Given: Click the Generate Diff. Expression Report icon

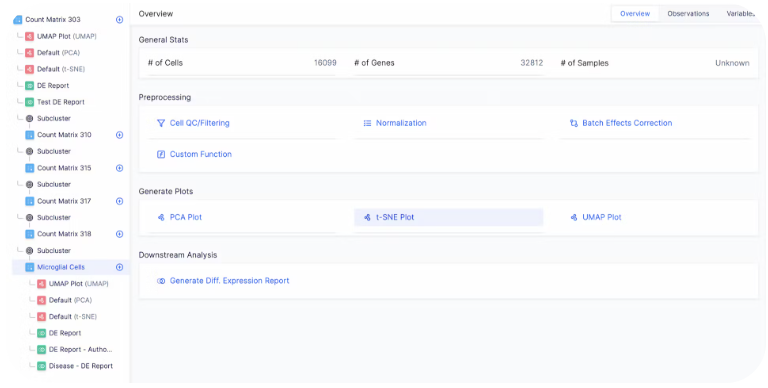Looking at the screenshot, I should [161, 281].
